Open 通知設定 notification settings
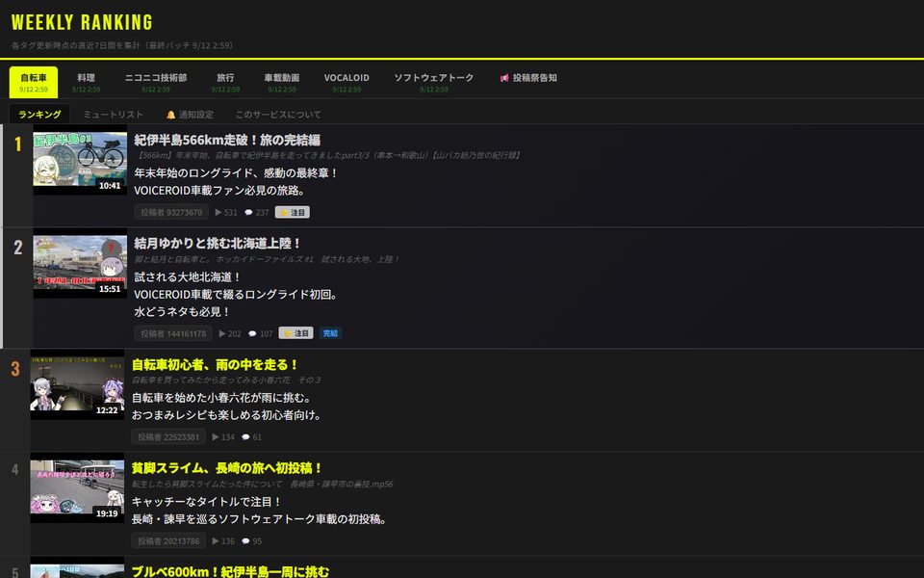The width and height of the screenshot is (924, 578). [190, 115]
